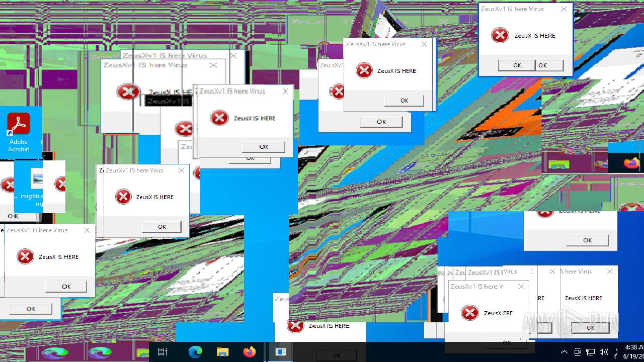Image resolution: width=644 pixels, height=362 pixels.
Task: Select the active app icon next to the taskbar Firefox icon
Action: 280,352
